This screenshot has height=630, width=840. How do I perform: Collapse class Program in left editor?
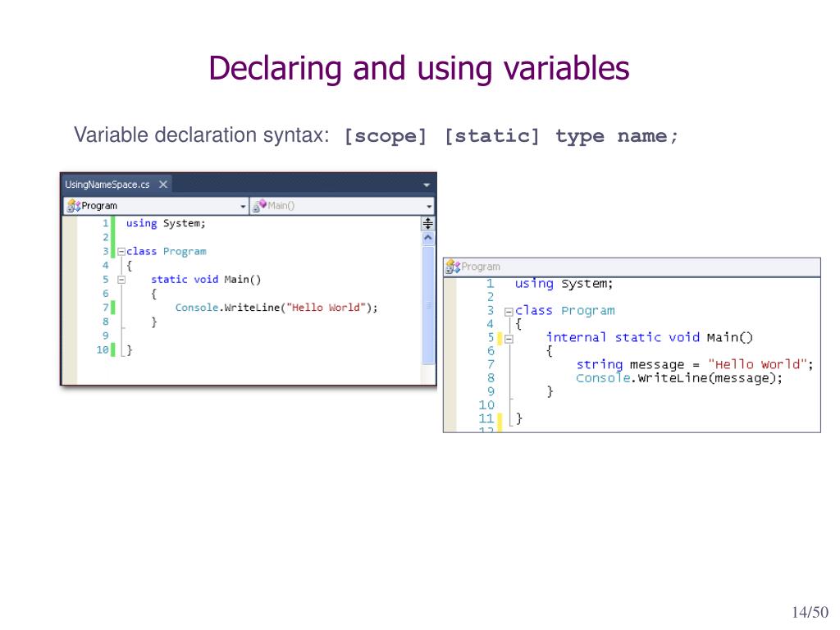point(121,251)
